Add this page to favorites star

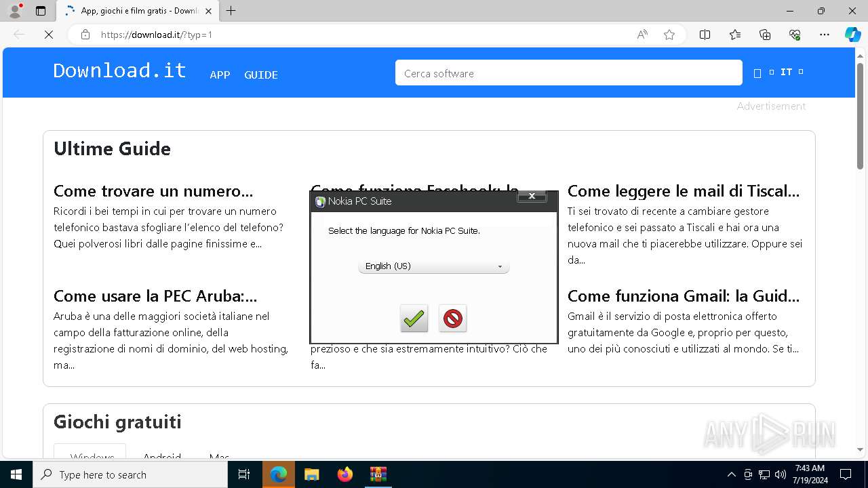pos(669,35)
